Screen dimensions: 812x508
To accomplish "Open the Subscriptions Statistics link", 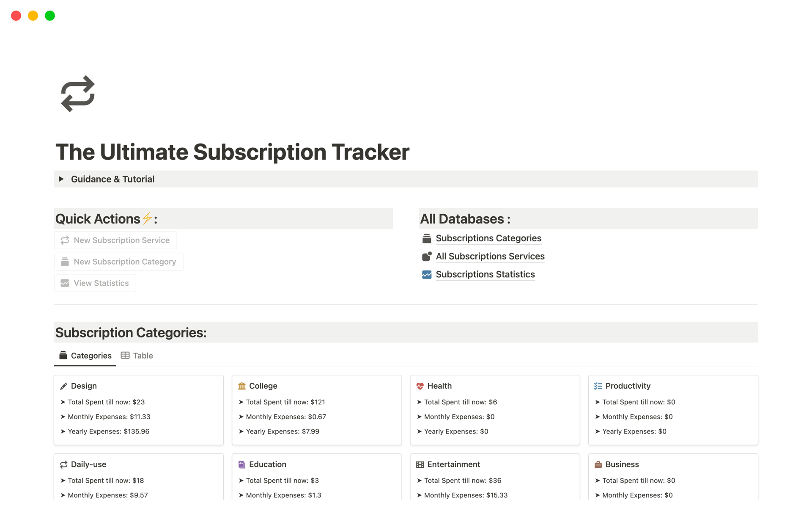I will pos(485,275).
